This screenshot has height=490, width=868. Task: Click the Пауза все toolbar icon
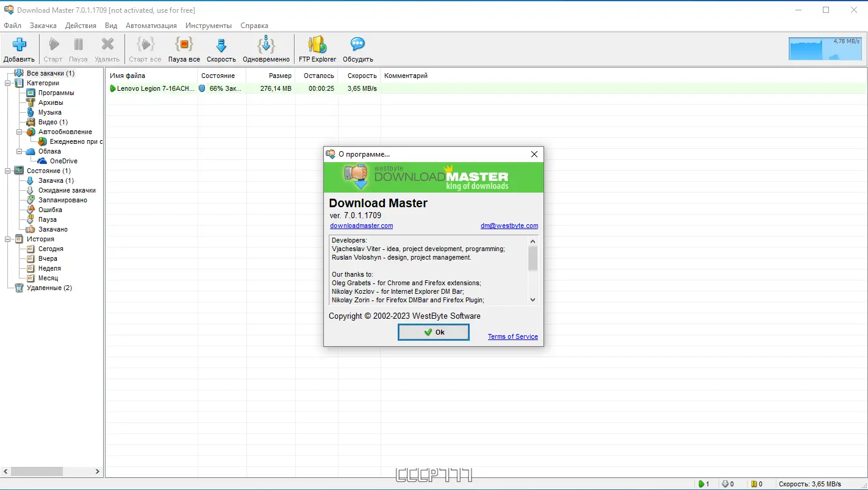184,44
